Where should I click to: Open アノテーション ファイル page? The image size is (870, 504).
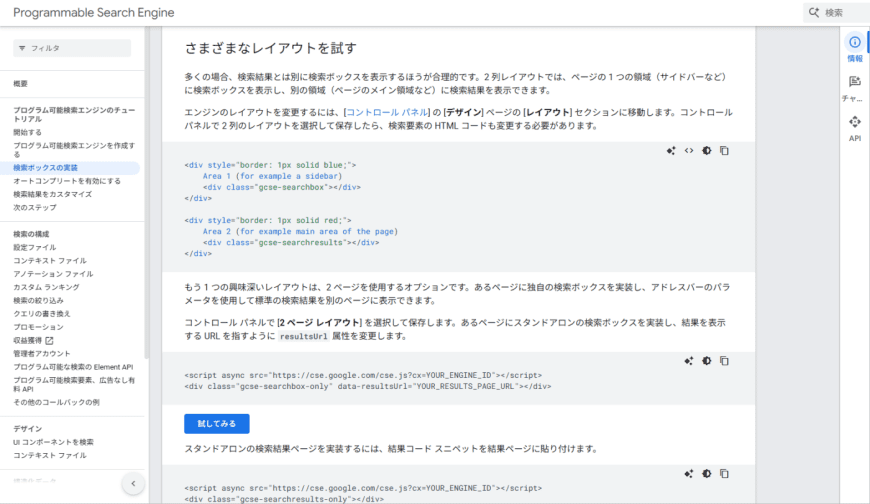point(53,274)
